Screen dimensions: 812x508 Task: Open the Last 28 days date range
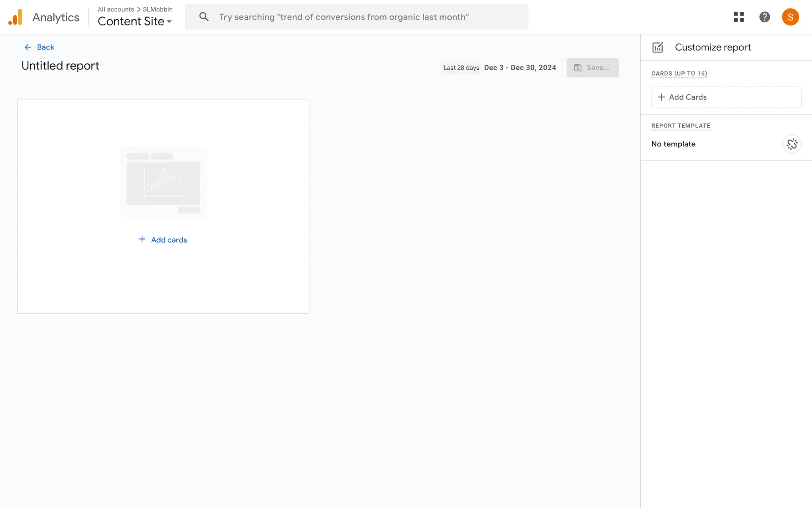[x=461, y=68]
